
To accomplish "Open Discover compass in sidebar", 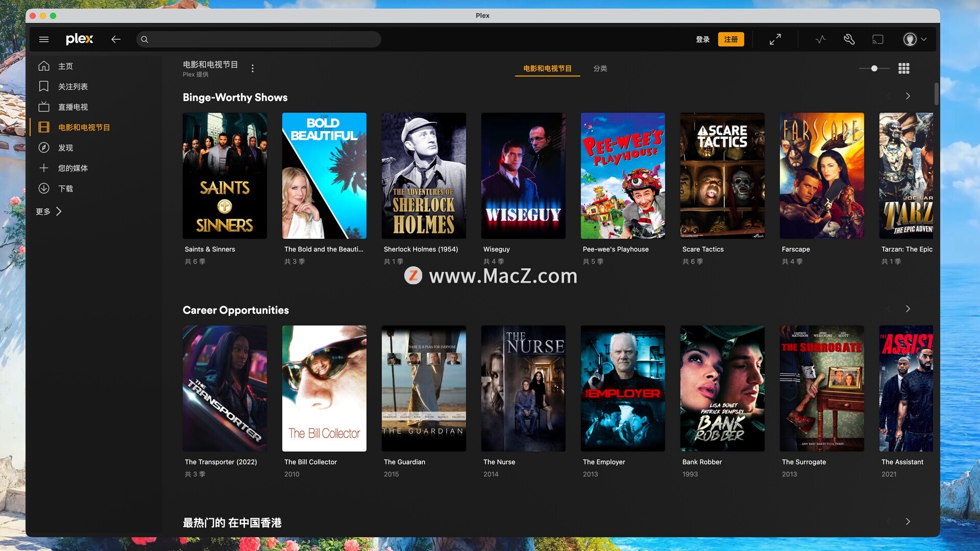I will tap(65, 148).
